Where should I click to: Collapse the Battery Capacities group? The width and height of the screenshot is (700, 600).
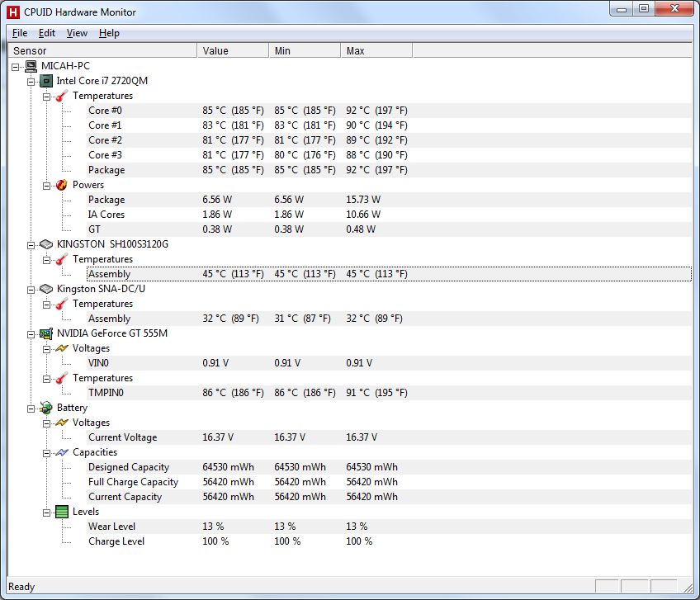click(46, 453)
